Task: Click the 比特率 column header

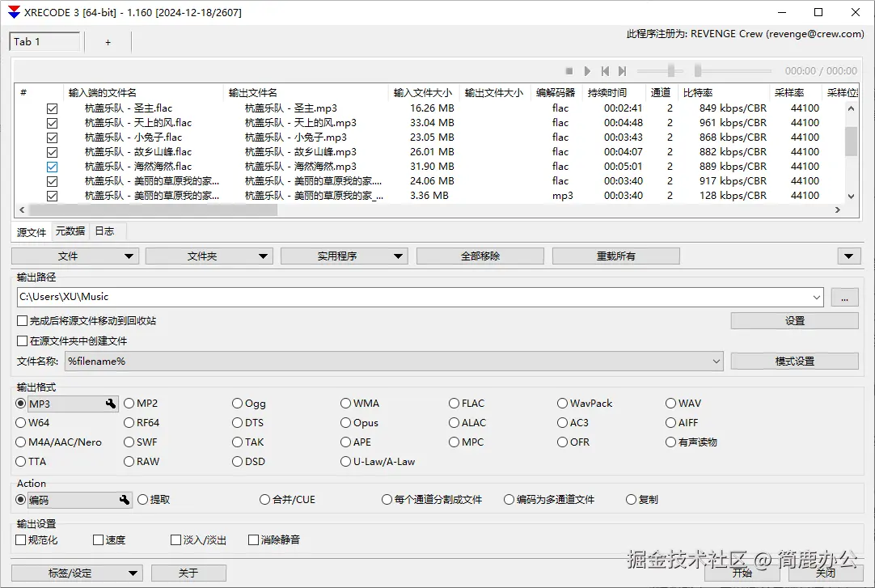Action: point(724,92)
